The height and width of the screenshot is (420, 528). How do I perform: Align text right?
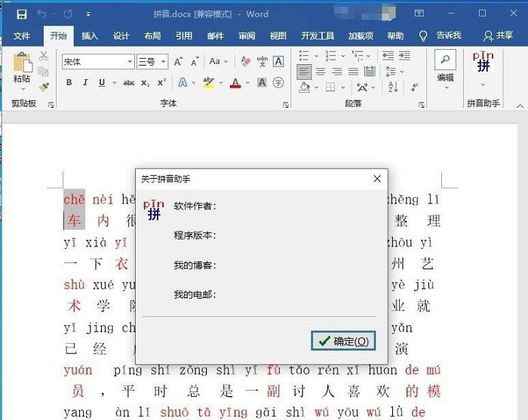click(336, 72)
